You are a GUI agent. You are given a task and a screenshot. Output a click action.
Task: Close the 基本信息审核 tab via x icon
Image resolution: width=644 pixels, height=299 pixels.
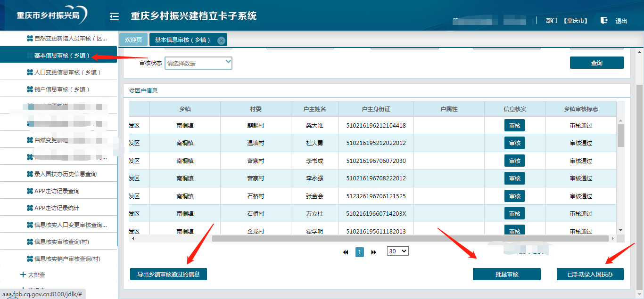click(221, 40)
